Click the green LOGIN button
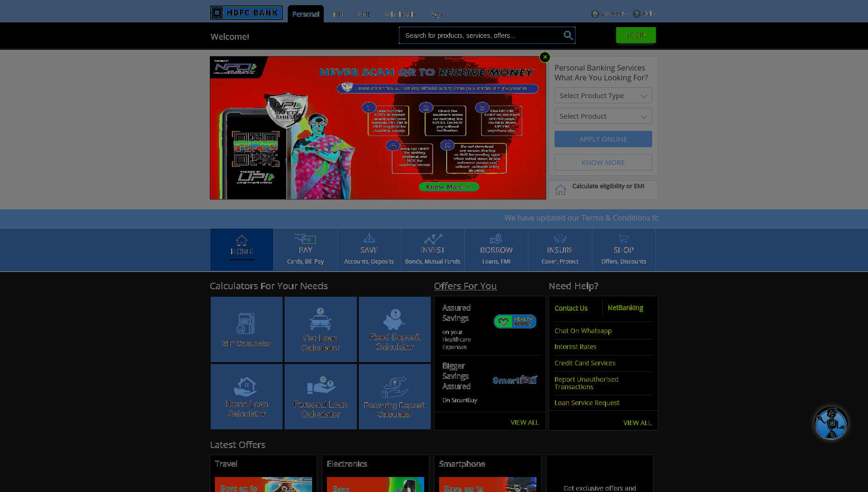This screenshot has width=868, height=492. (636, 35)
